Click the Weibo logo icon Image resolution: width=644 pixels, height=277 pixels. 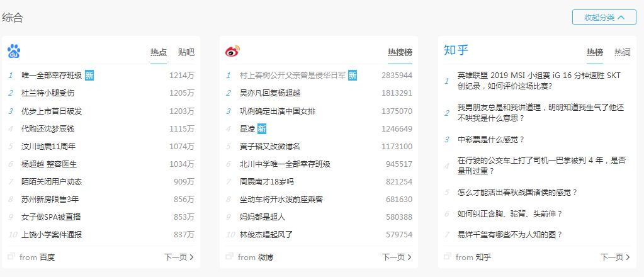pos(233,52)
